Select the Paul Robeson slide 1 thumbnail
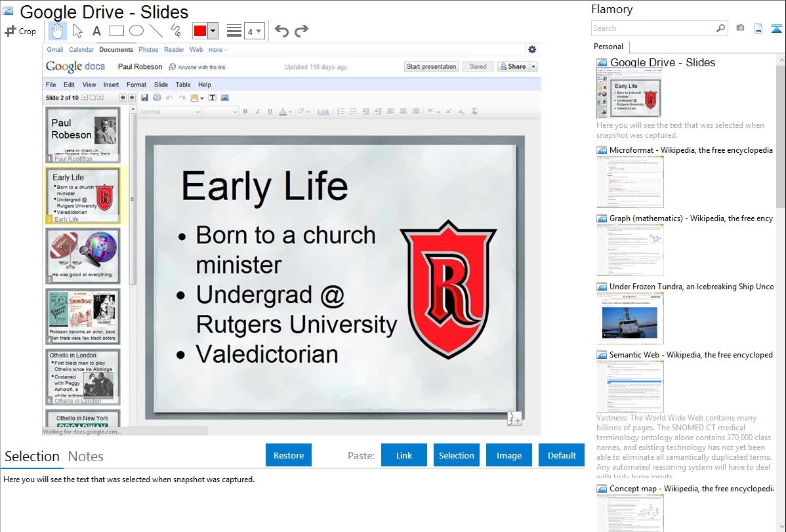Screen dimensions: 786x532 click(x=83, y=134)
